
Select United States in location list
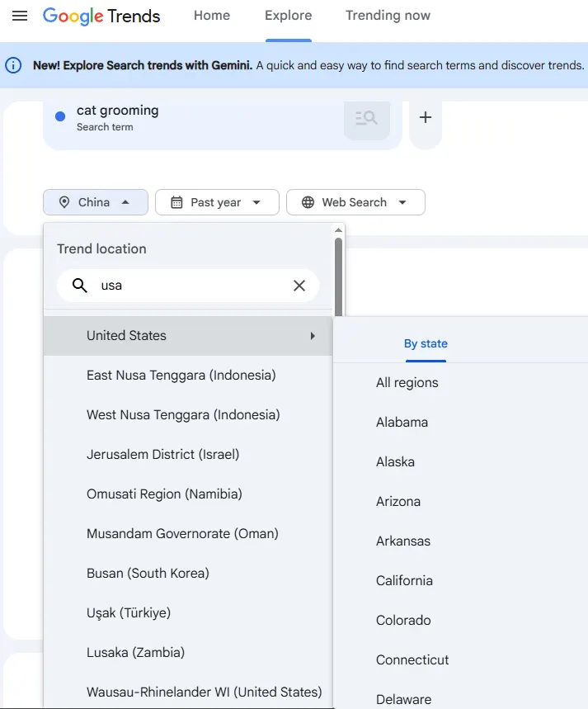pos(188,336)
